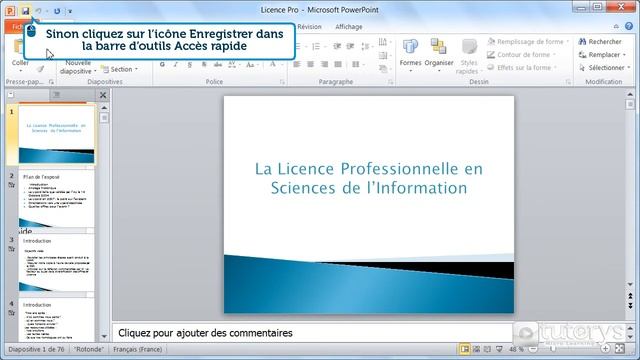The height and width of the screenshot is (360, 640).
Task: Click the decrease indent icon
Action: click(337, 46)
